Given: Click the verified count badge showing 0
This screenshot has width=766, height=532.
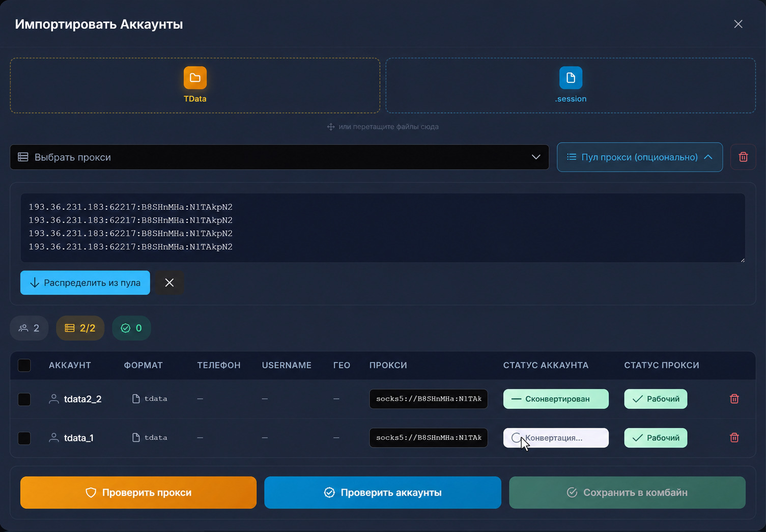Looking at the screenshot, I should click(x=131, y=328).
